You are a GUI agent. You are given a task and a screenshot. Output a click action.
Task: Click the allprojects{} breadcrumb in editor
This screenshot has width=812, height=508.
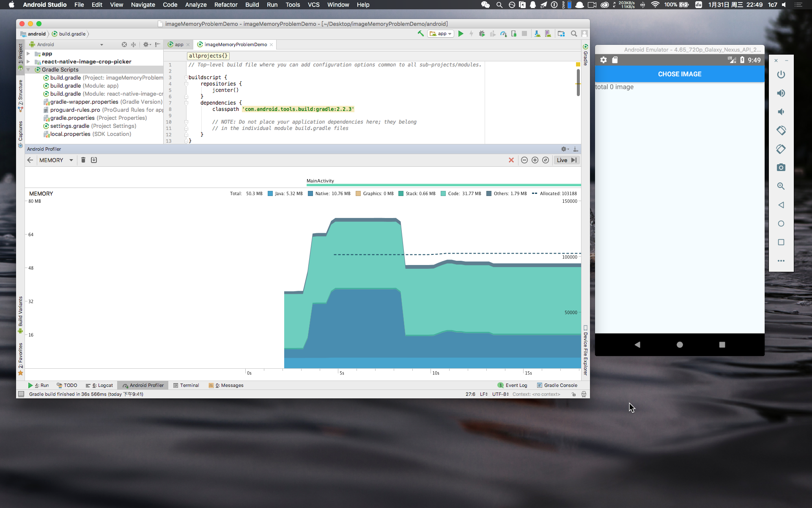pyautogui.click(x=208, y=56)
